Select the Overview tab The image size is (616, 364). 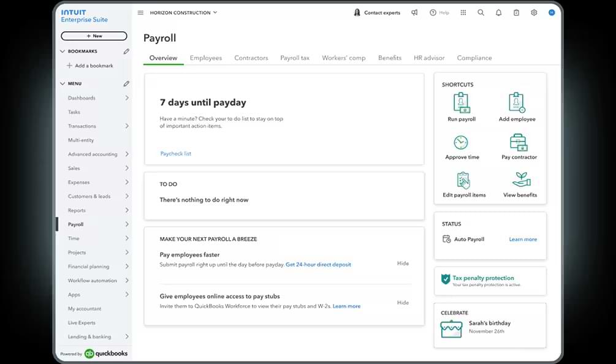point(163,58)
